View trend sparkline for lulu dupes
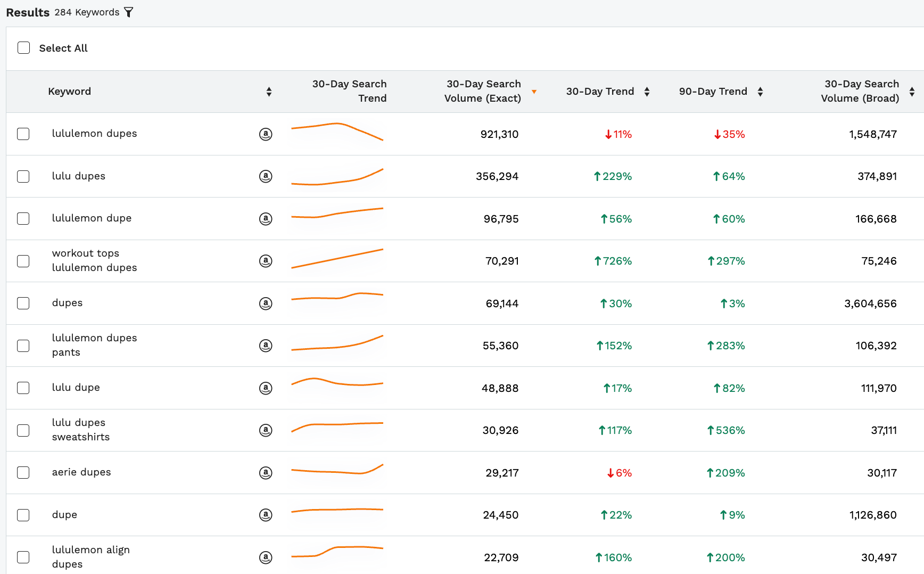This screenshot has height=574, width=924. [x=337, y=177]
